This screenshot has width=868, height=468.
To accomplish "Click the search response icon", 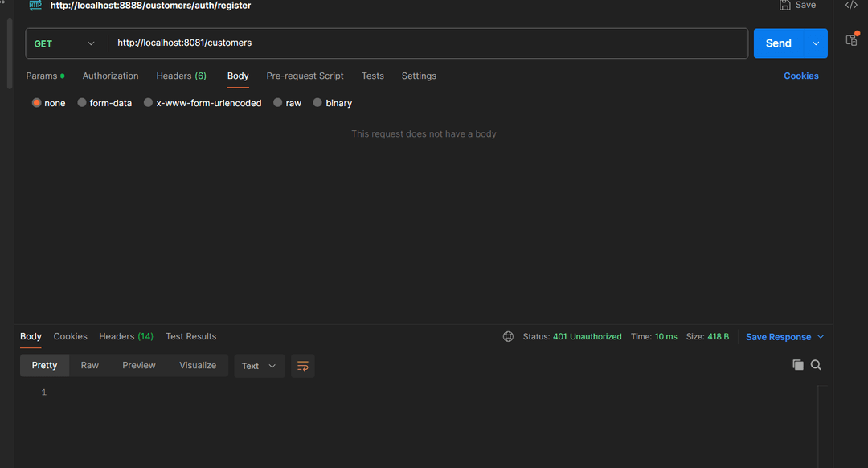I will tap(816, 365).
